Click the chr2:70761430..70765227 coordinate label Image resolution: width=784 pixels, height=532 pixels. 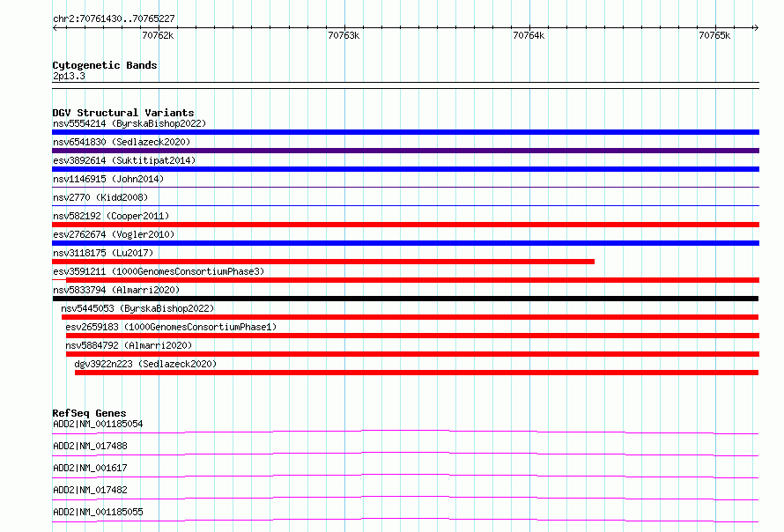(114, 18)
